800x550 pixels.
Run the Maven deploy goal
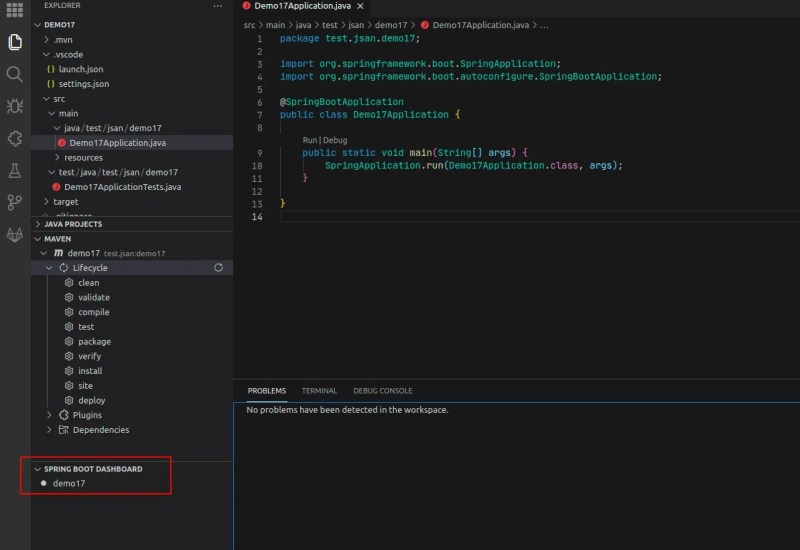(x=91, y=401)
